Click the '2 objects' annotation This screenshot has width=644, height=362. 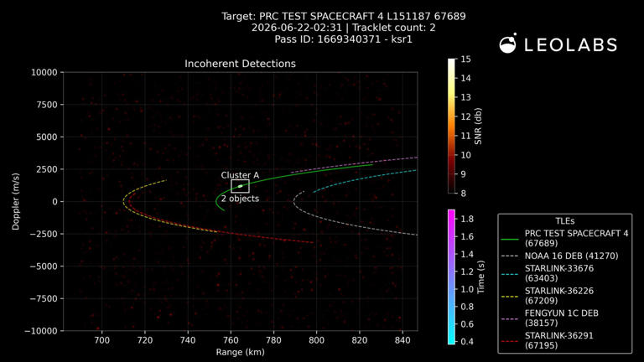241,199
